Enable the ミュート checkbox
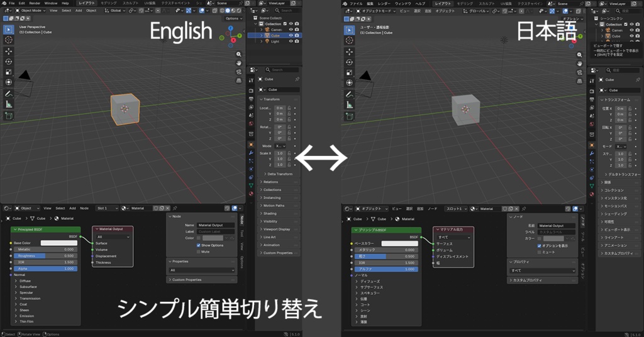 pos(539,252)
